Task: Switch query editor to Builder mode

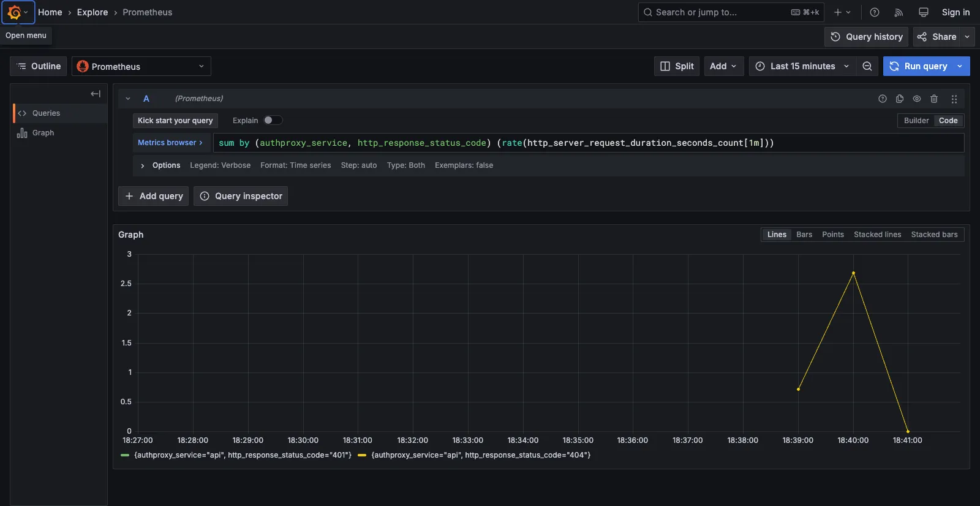Action: [x=916, y=121]
